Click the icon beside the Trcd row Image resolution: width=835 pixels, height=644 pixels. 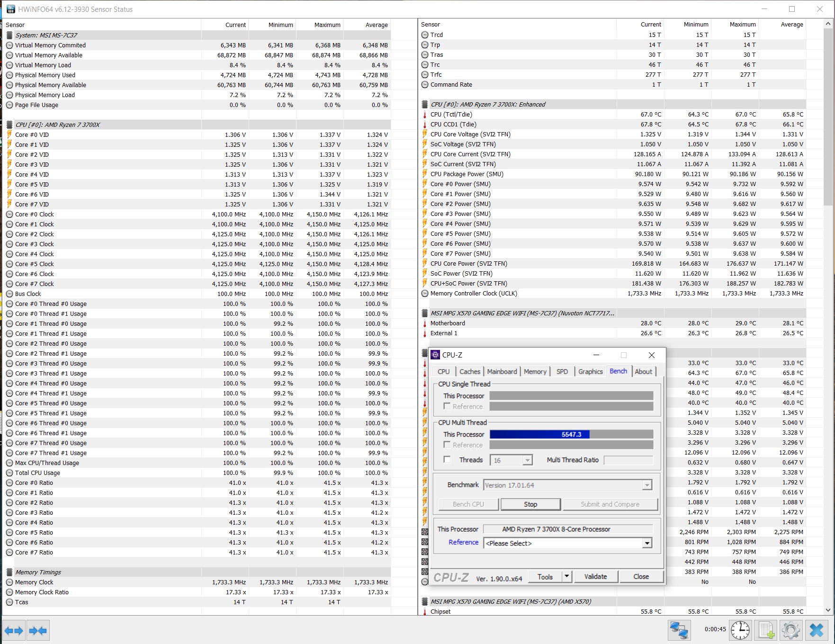(x=425, y=35)
